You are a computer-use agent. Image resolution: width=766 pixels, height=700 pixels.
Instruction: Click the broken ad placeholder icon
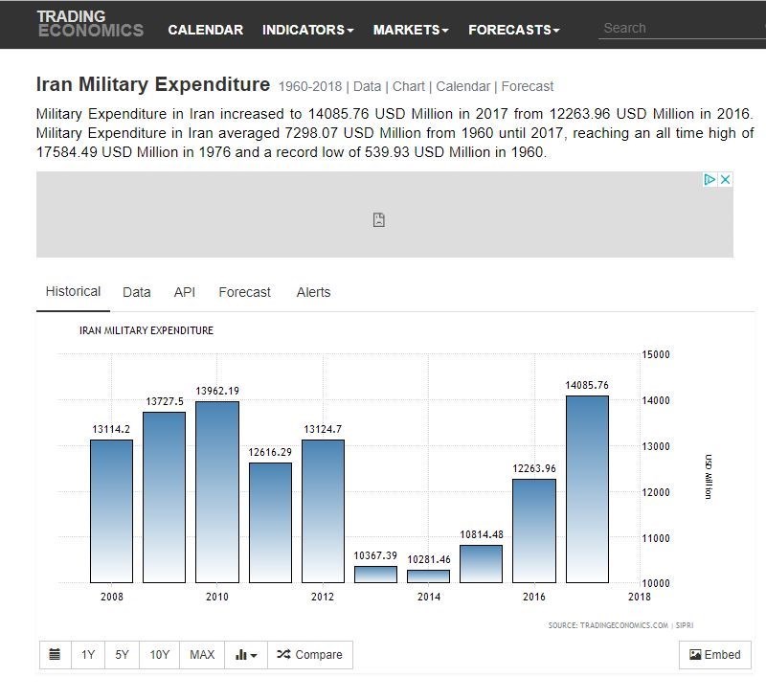pyautogui.click(x=379, y=220)
